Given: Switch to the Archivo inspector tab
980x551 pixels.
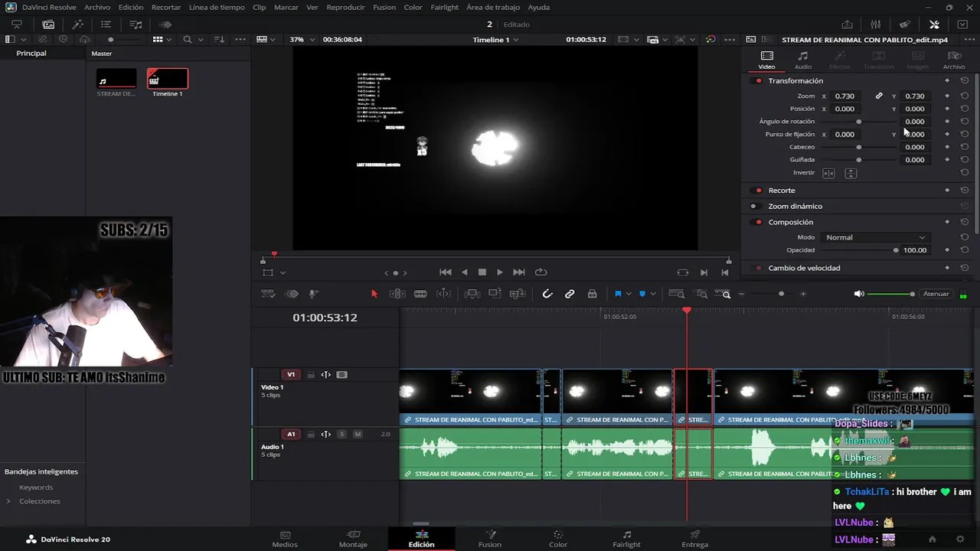Looking at the screenshot, I should click(954, 60).
